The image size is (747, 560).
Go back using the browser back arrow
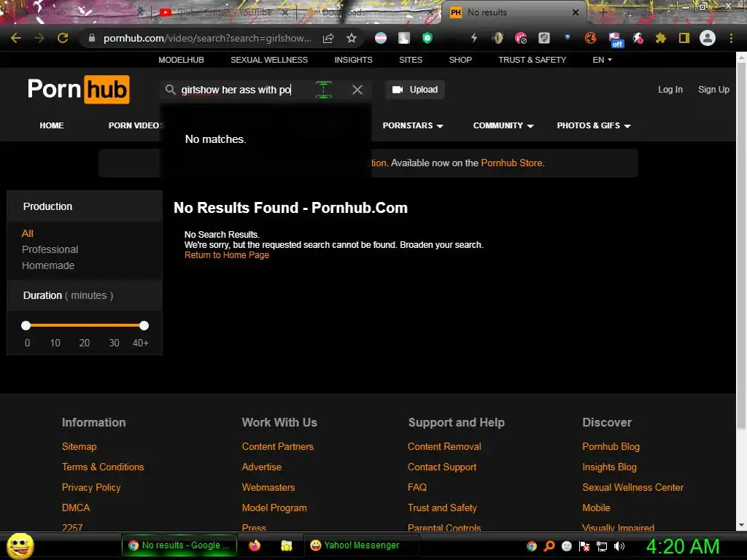click(x=16, y=38)
